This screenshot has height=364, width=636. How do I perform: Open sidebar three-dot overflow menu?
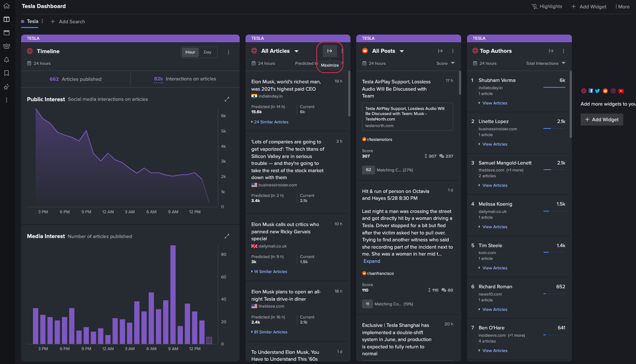click(7, 100)
